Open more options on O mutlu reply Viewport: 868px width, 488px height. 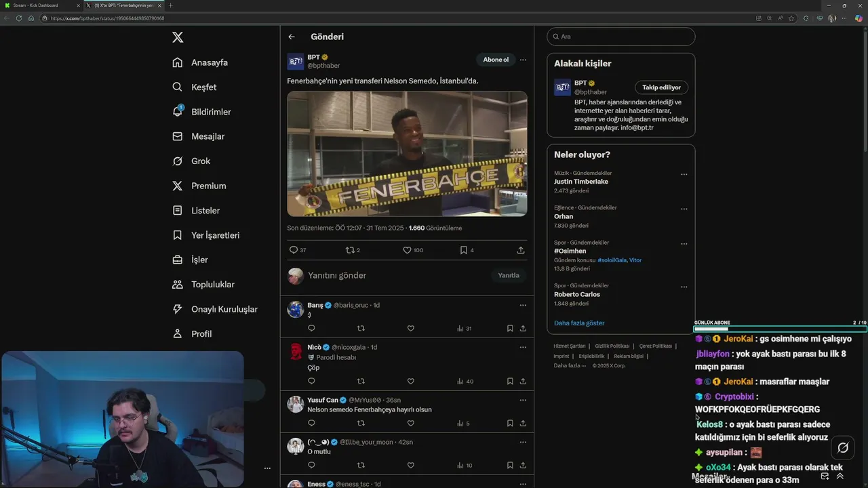click(523, 442)
